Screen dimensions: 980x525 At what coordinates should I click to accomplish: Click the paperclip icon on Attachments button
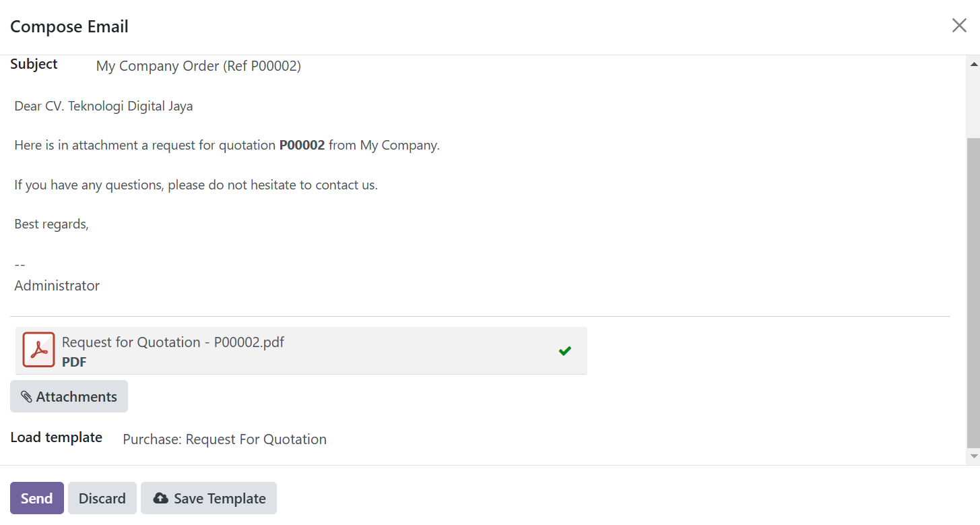pyautogui.click(x=27, y=396)
